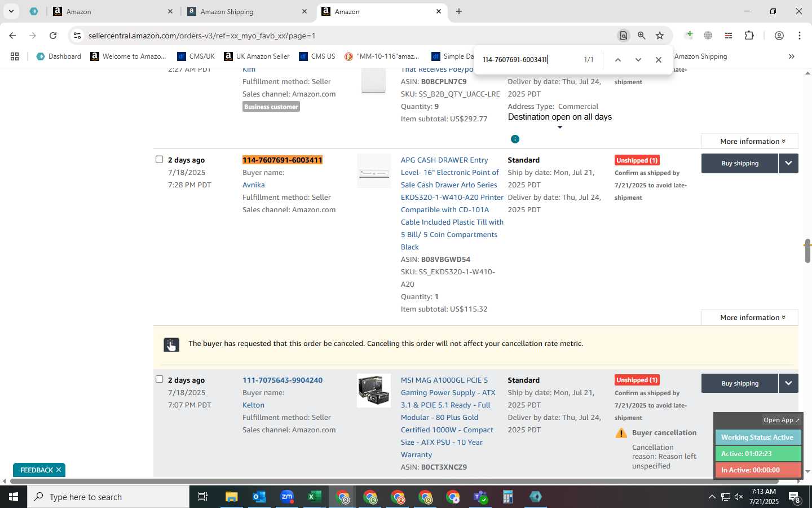The height and width of the screenshot is (508, 812).
Task: Select the checkbox for order 114-7607691-6003411
Action: [159, 159]
